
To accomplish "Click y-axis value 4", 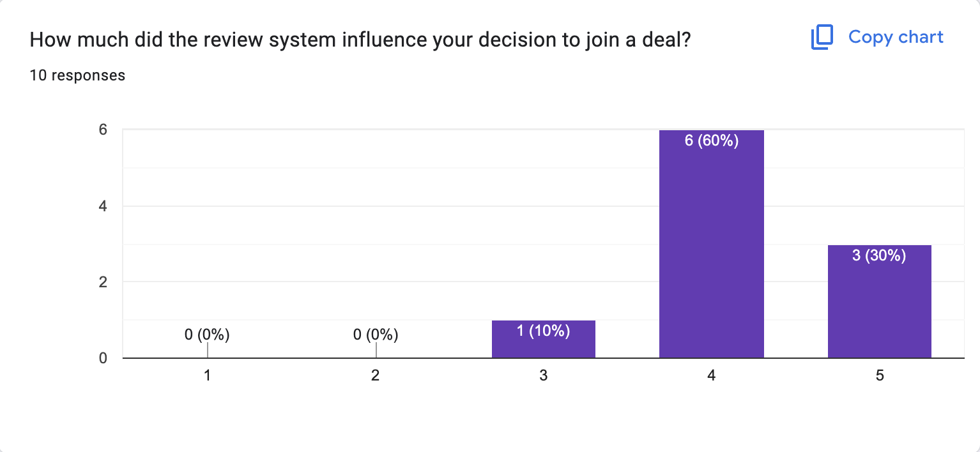I will pyautogui.click(x=102, y=206).
